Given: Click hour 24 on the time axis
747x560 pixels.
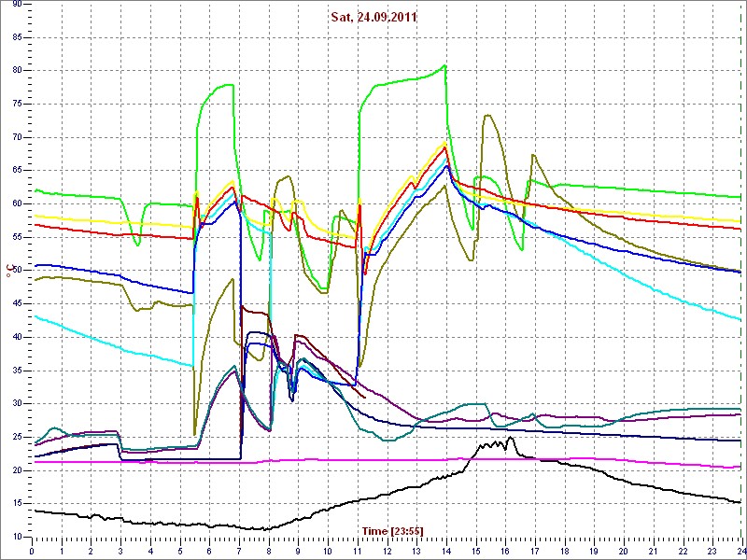Looking at the screenshot, I should [740, 551].
